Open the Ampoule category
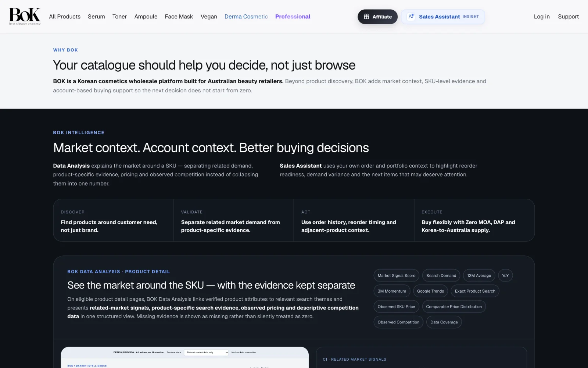This screenshot has width=588, height=368. (146, 17)
